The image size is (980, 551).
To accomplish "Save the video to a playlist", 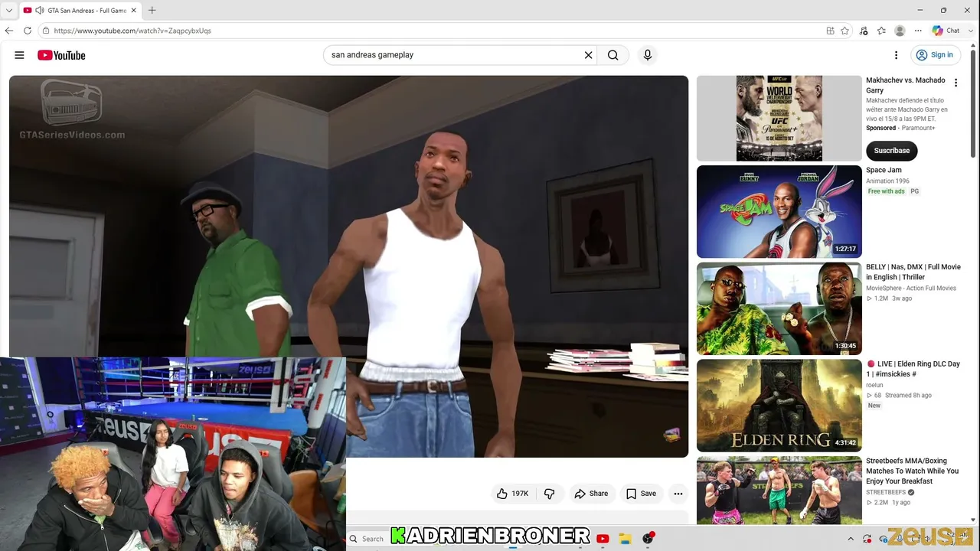I will [642, 494].
